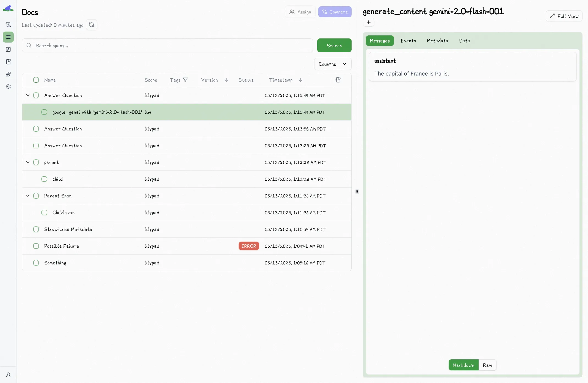
Task: Switch message view to Raw
Action: [x=487, y=365]
